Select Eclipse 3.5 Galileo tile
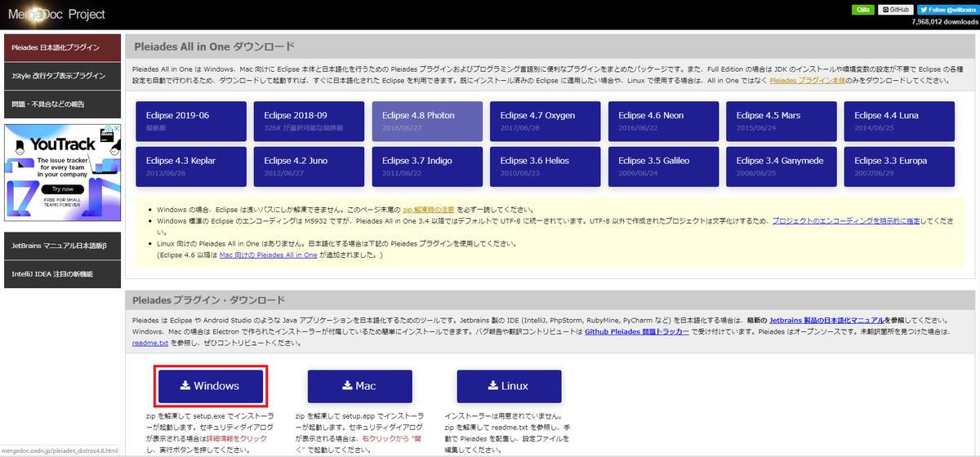Viewport: 980px width, 457px height. click(663, 166)
